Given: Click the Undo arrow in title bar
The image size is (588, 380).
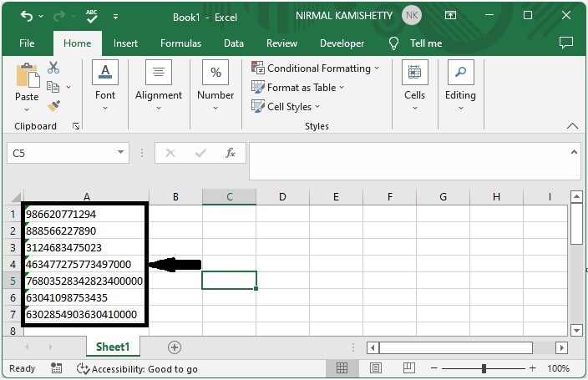Looking at the screenshot, I should 27,16.
